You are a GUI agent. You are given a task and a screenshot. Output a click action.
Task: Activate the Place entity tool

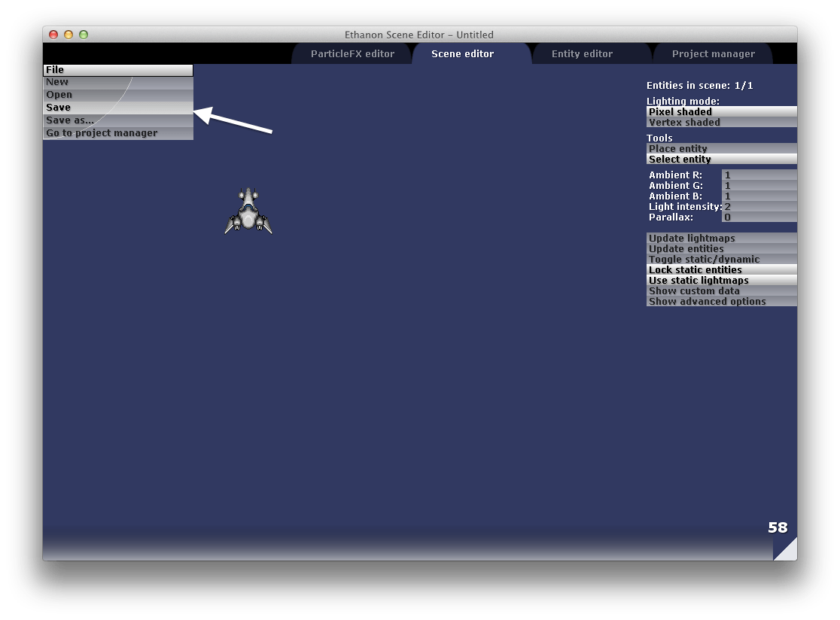point(721,148)
